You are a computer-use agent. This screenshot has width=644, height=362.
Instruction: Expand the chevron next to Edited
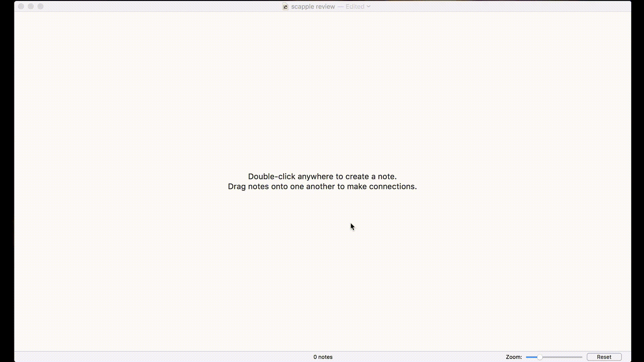tap(369, 6)
